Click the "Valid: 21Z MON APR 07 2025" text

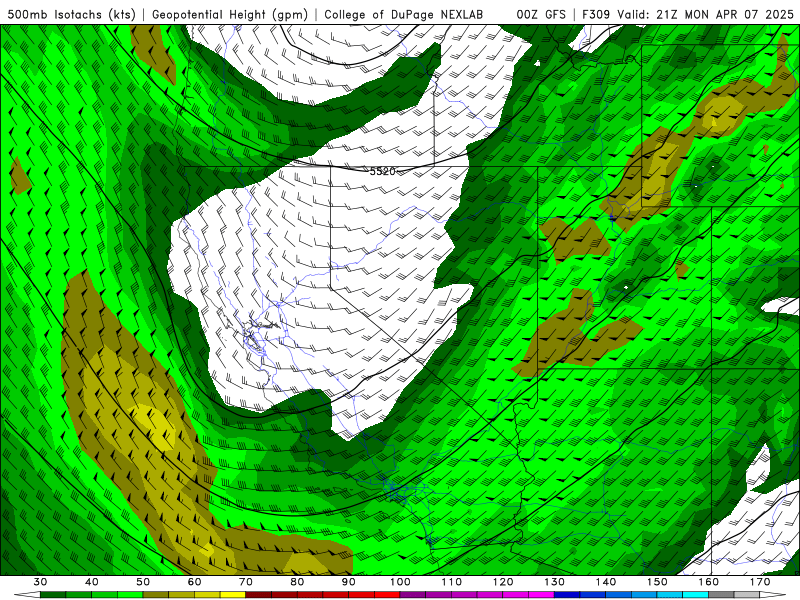pyautogui.click(x=706, y=14)
